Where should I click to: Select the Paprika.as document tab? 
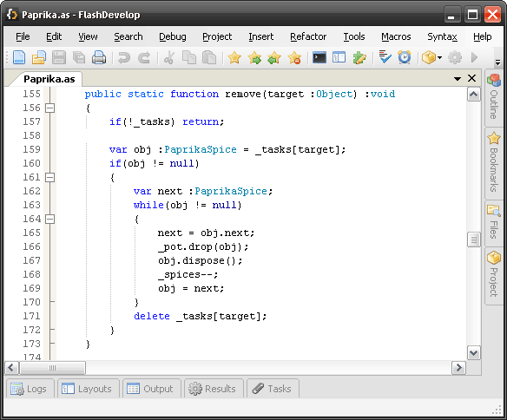(x=49, y=79)
